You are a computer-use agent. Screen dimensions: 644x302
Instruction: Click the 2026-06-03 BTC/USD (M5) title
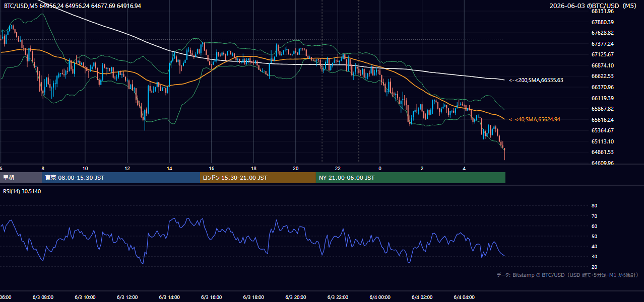(x=594, y=6)
